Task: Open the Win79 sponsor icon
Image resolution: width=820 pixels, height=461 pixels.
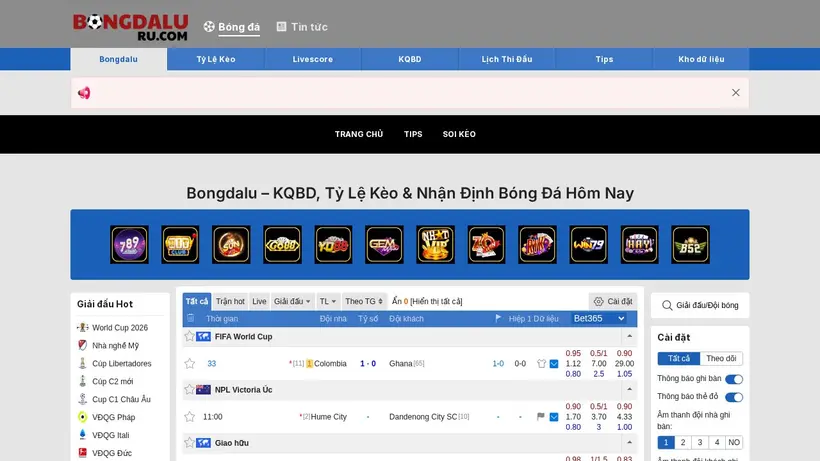Action: pos(588,245)
